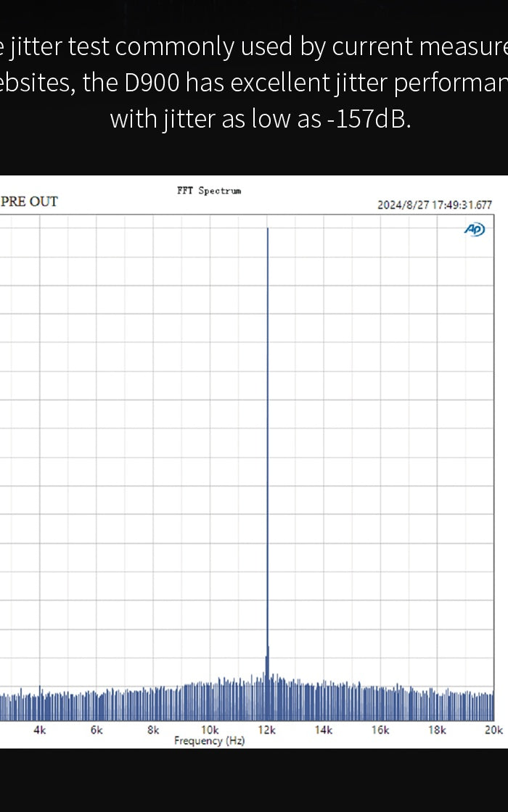Click the 18k frequency axis label
Viewport: 508px width, 812px height.
pyautogui.click(x=437, y=730)
